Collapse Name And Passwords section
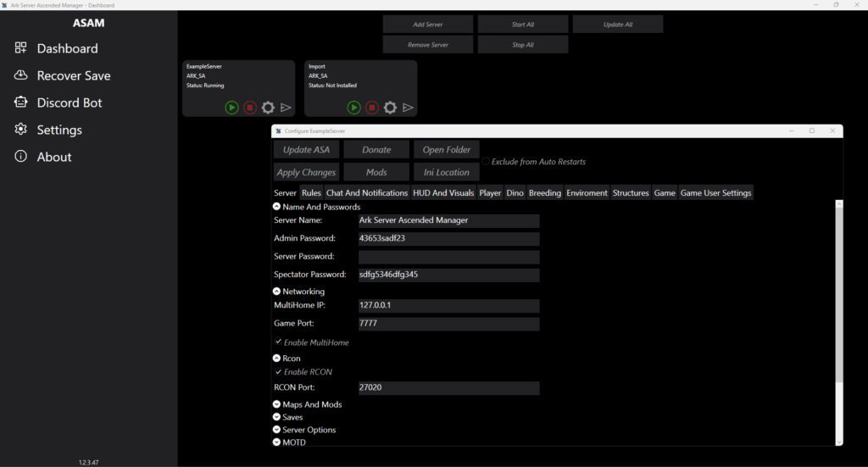This screenshot has height=467, width=868. coord(277,207)
